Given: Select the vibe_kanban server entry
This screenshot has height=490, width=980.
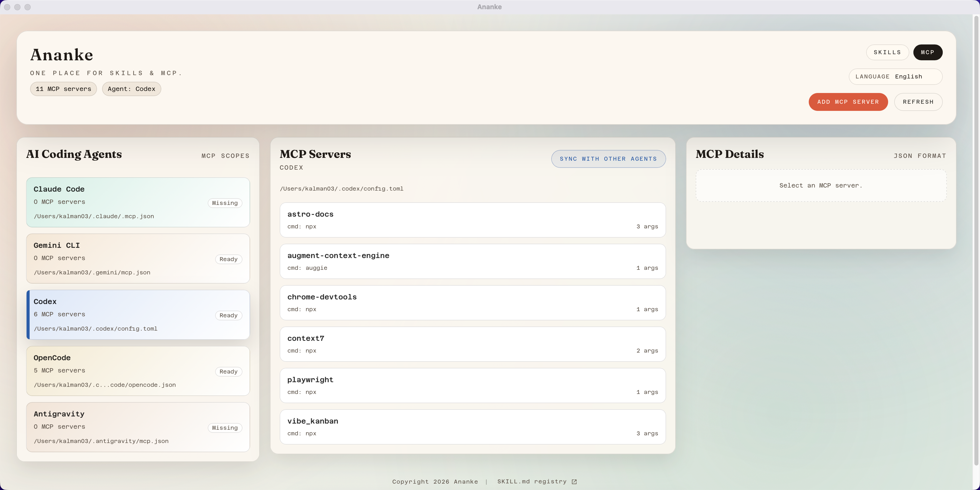Looking at the screenshot, I should click(x=472, y=427).
